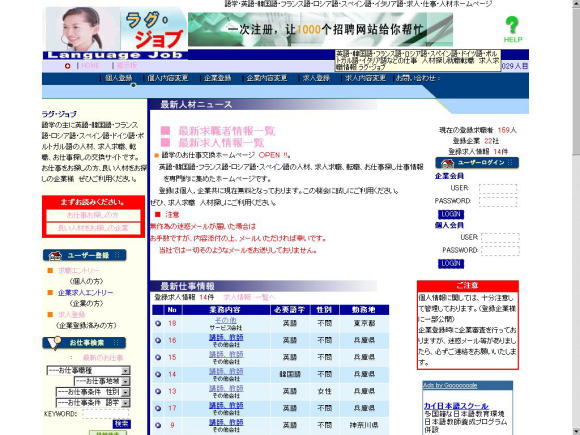
Task: Click the house icon on ユーザー登録 header
Action: coord(55,255)
